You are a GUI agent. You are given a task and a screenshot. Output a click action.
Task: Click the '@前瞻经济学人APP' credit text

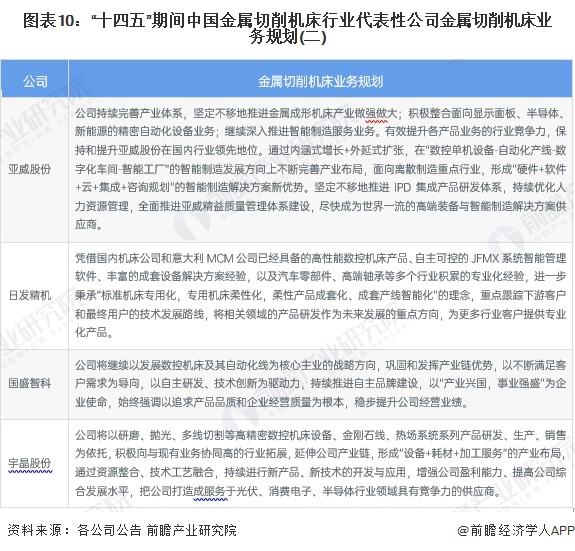(x=516, y=530)
